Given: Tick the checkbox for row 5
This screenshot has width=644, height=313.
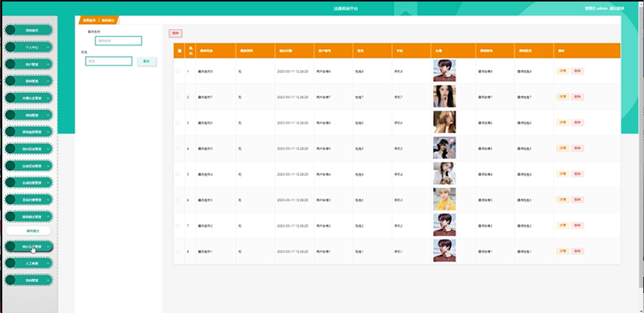Looking at the screenshot, I should pos(177,175).
